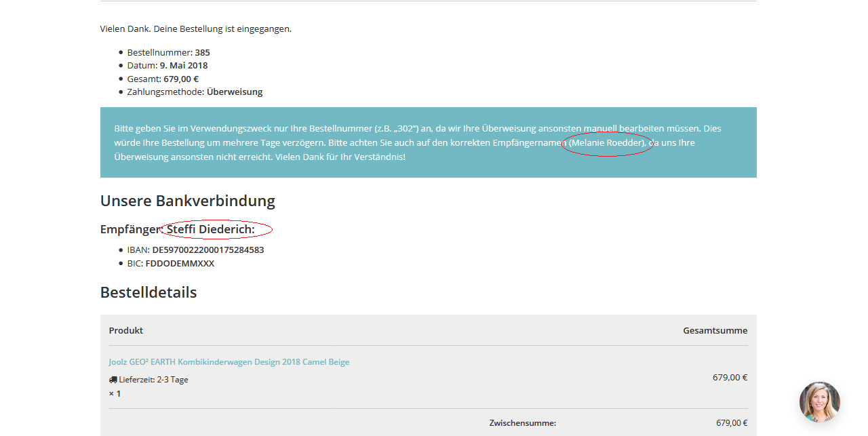
Task: Click the Zwischensumme amount 679,00 €
Action: click(732, 423)
